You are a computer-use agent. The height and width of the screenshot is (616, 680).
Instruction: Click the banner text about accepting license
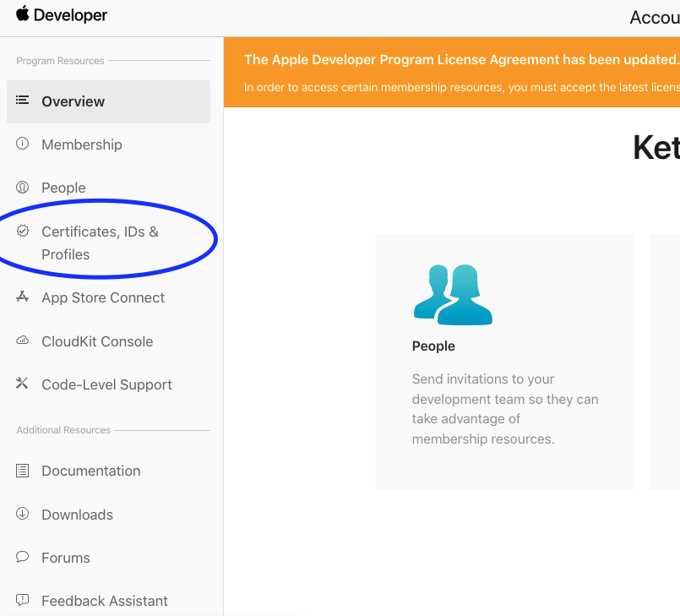click(x=462, y=87)
